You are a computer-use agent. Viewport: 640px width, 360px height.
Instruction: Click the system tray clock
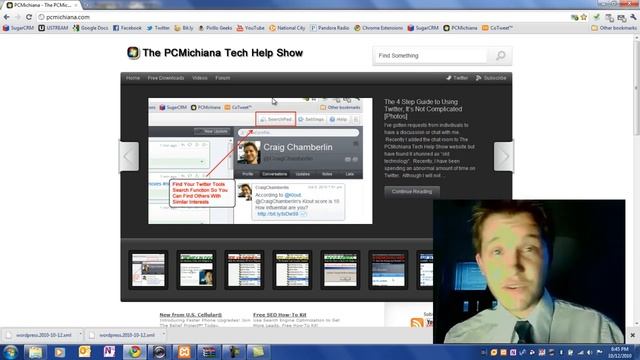[x=620, y=352]
